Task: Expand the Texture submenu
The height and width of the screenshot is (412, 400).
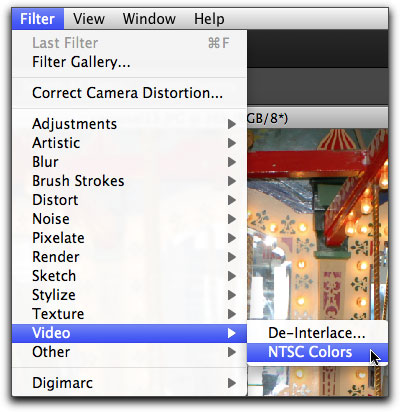Action: 129,314
